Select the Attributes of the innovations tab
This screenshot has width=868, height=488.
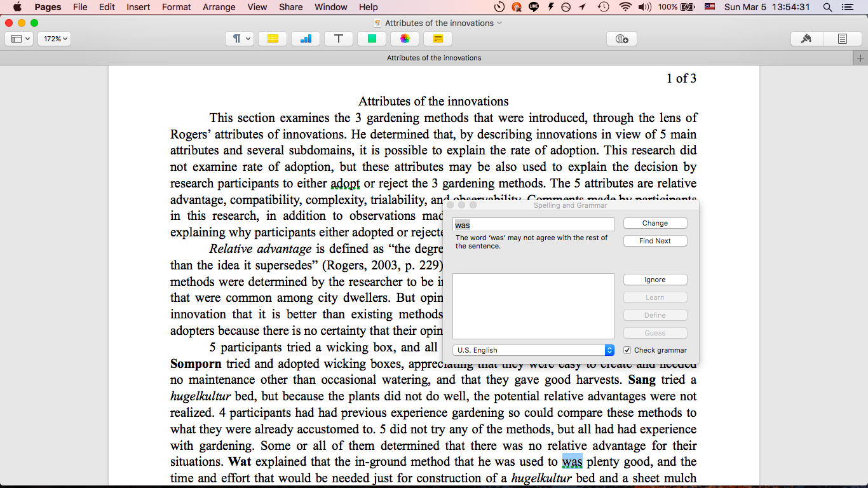point(434,58)
